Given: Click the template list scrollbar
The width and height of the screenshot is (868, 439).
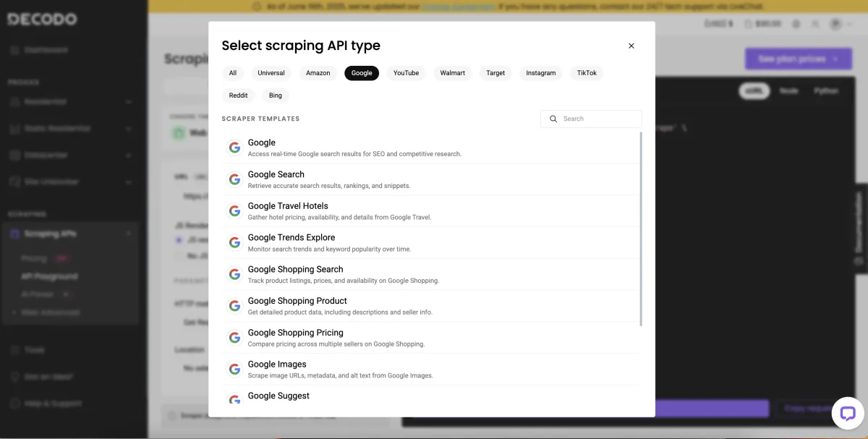Looking at the screenshot, I should pyautogui.click(x=641, y=229).
